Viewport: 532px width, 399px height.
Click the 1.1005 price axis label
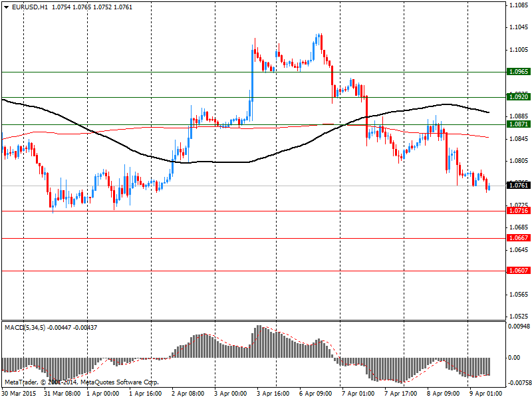[x=519, y=50]
